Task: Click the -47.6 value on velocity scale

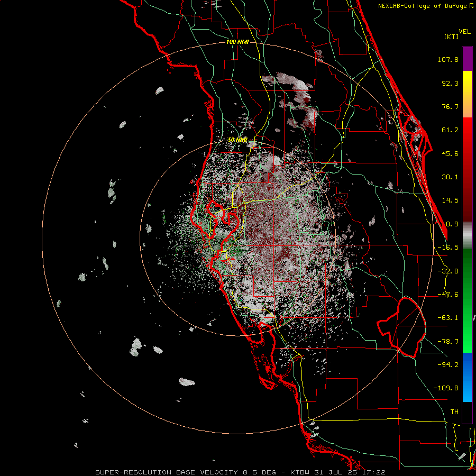Action: [448, 295]
